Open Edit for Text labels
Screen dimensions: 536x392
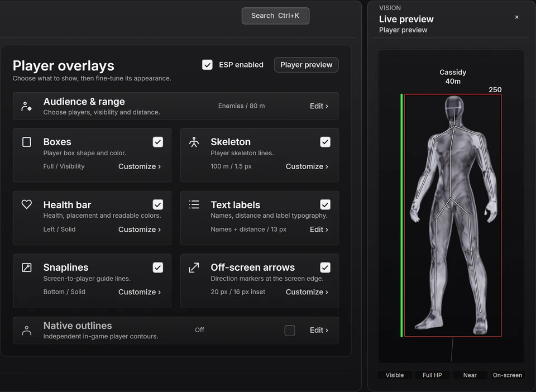tap(319, 230)
